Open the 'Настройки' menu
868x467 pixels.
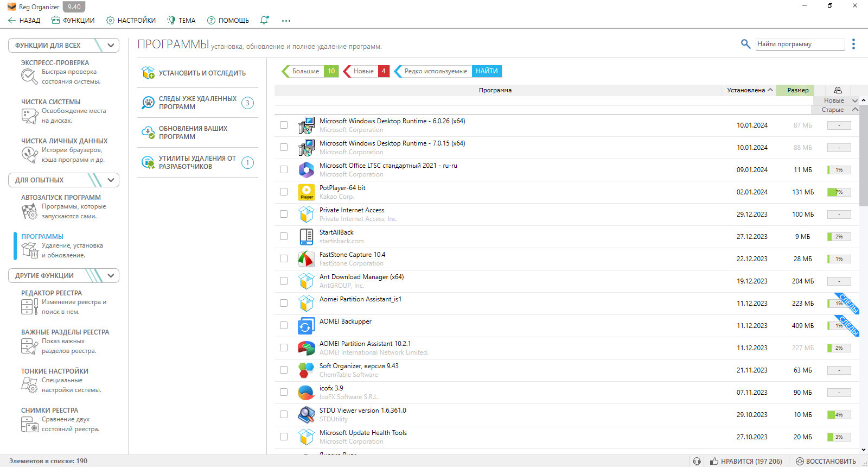tap(131, 21)
